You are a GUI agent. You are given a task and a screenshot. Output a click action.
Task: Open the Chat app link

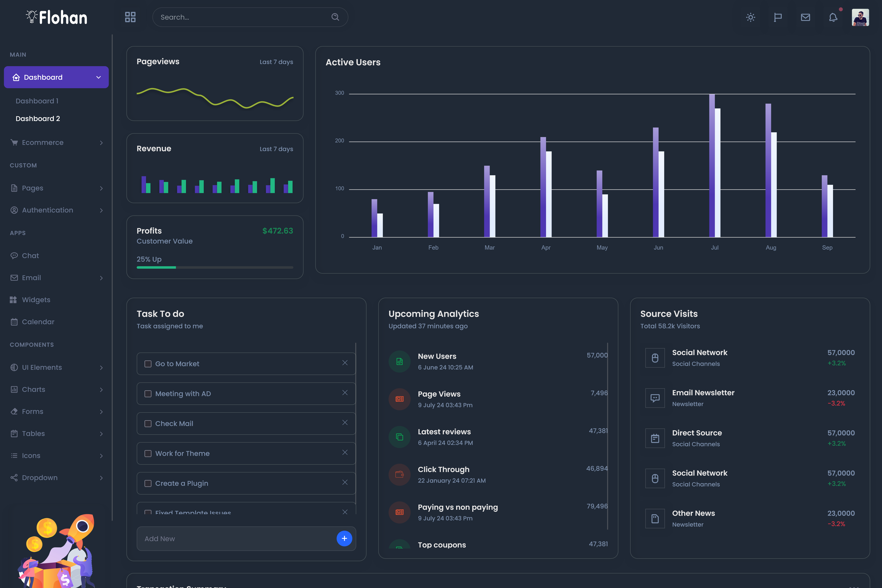point(30,256)
